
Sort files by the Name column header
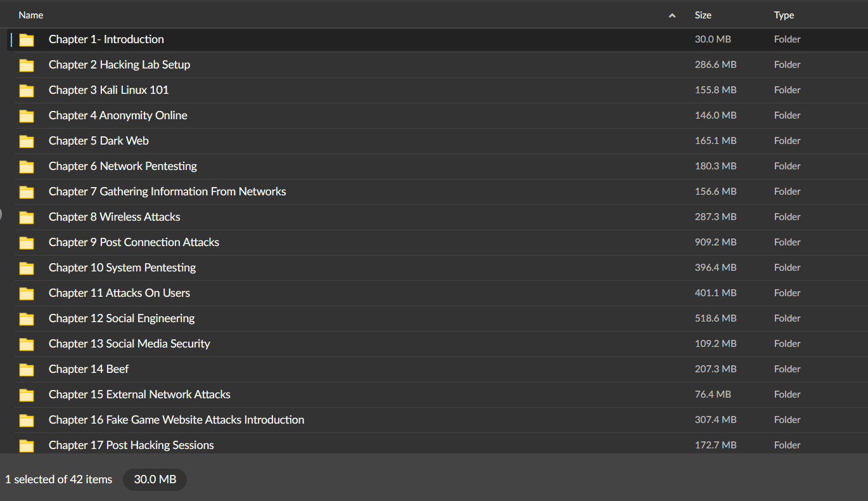[31, 15]
